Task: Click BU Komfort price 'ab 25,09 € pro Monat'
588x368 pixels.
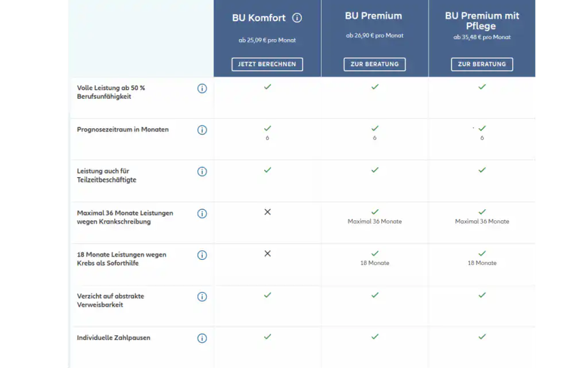Action: coord(267,40)
